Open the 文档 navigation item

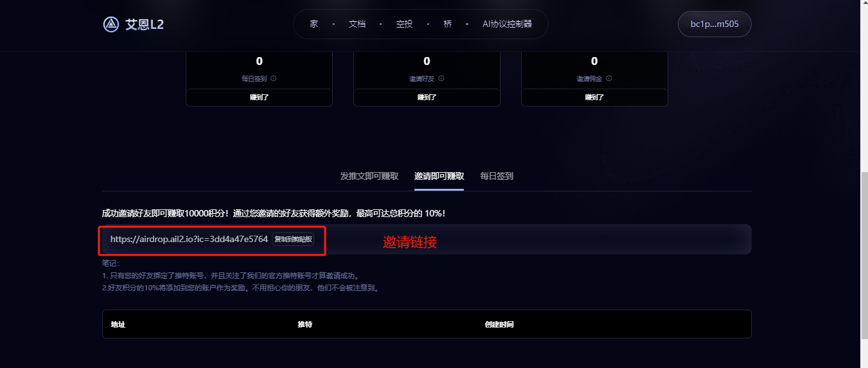[x=357, y=24]
